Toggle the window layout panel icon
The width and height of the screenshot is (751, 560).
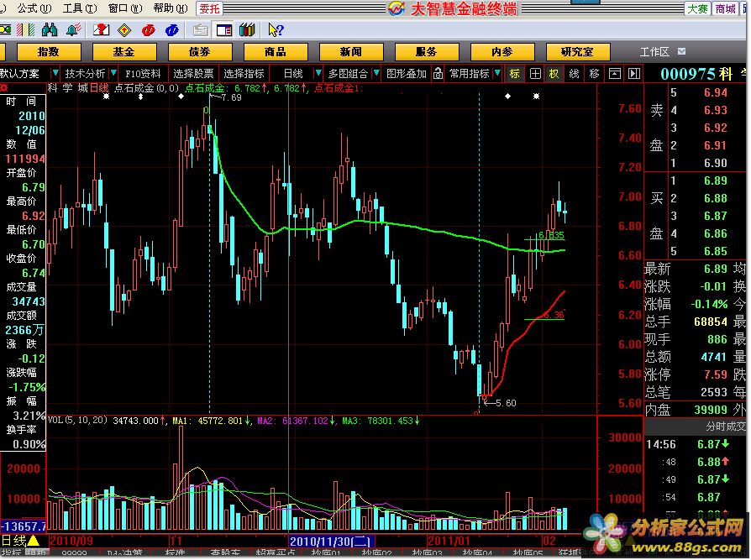tap(223, 30)
